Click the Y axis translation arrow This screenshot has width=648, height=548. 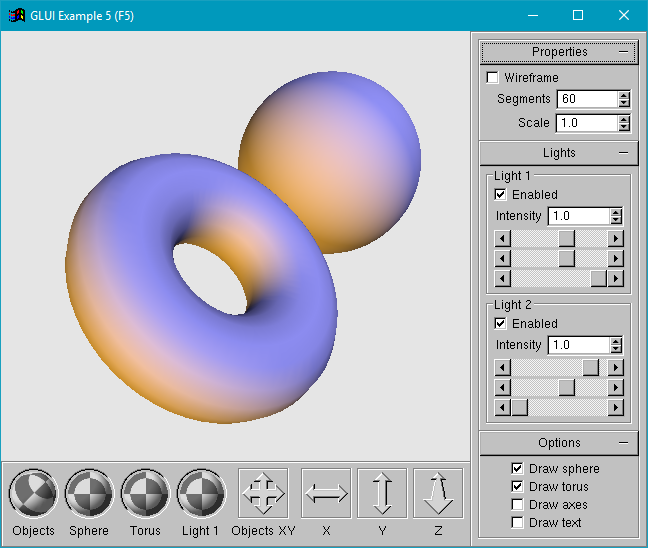(382, 493)
